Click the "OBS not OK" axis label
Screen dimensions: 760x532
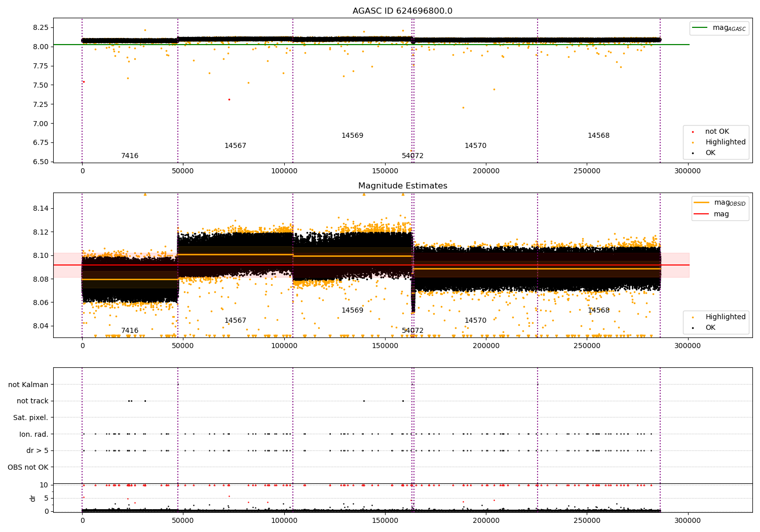(28, 467)
